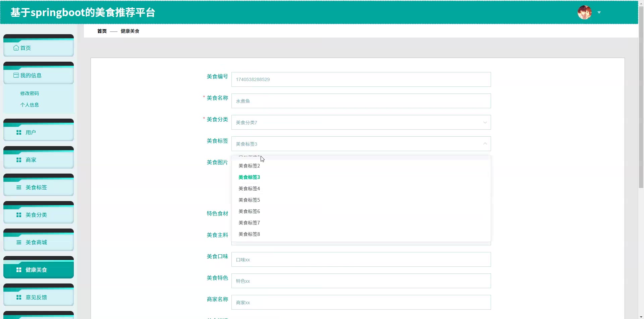Click the home icon in sidebar
644x319 pixels.
16,48
